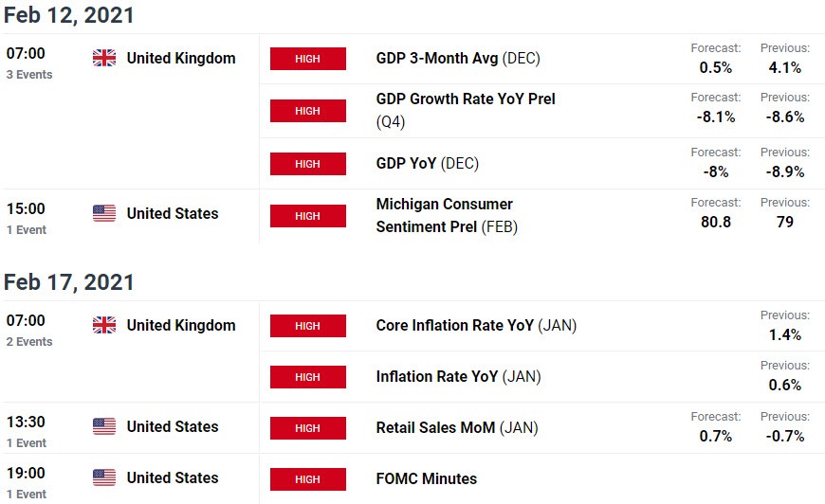Click HIGH badge for GDP Growth Rate YoY
Screen dimensions: 825x504
(308, 111)
